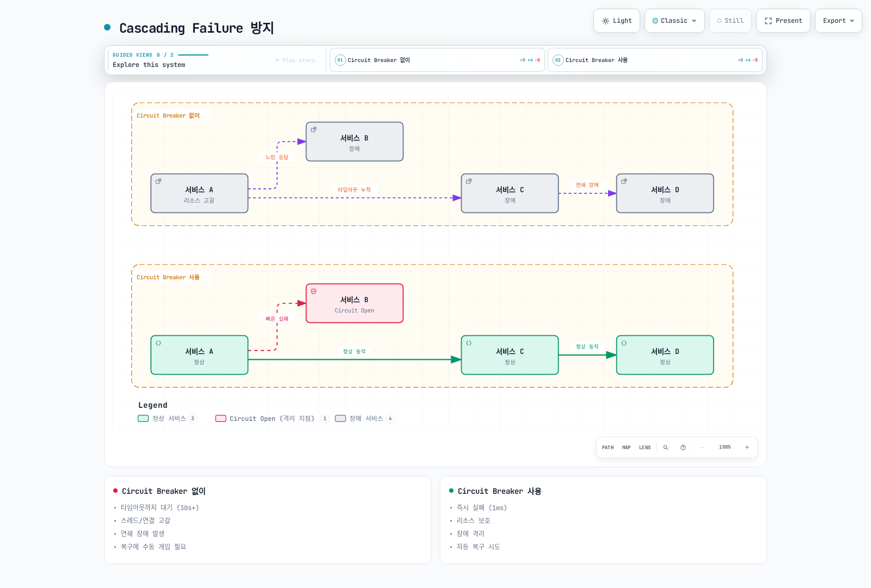Toggle the Still animation mode

730,21
